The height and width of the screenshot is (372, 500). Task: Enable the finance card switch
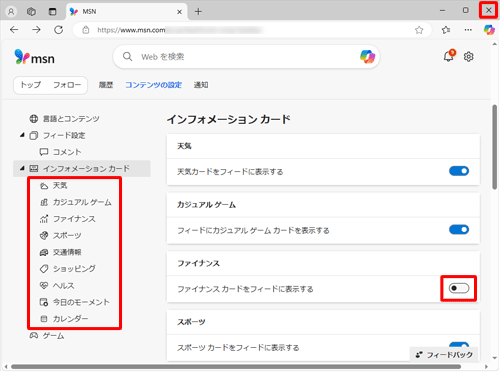point(459,288)
